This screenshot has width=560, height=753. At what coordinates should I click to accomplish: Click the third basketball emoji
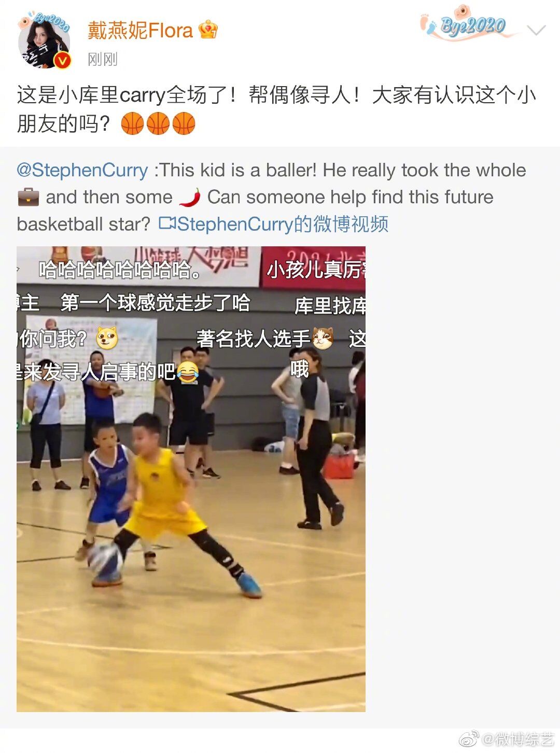tap(184, 124)
